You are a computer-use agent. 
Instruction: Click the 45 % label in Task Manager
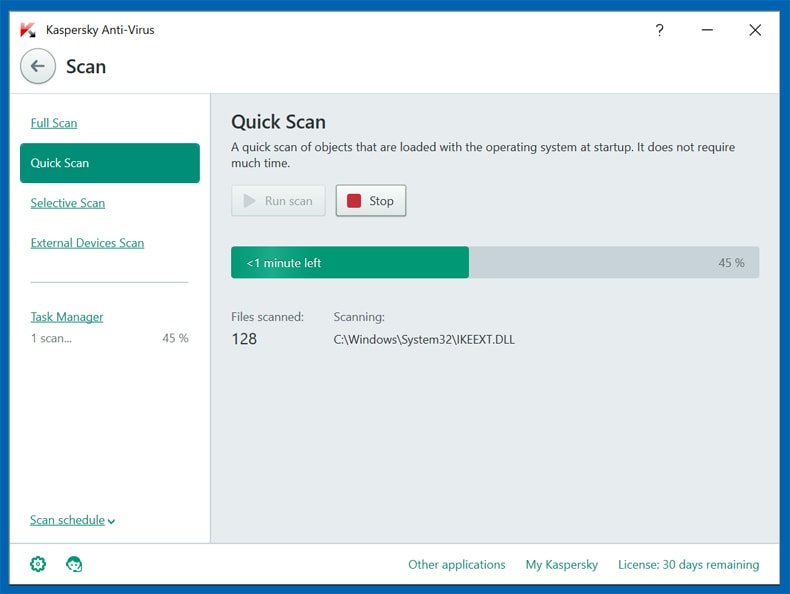tap(175, 338)
